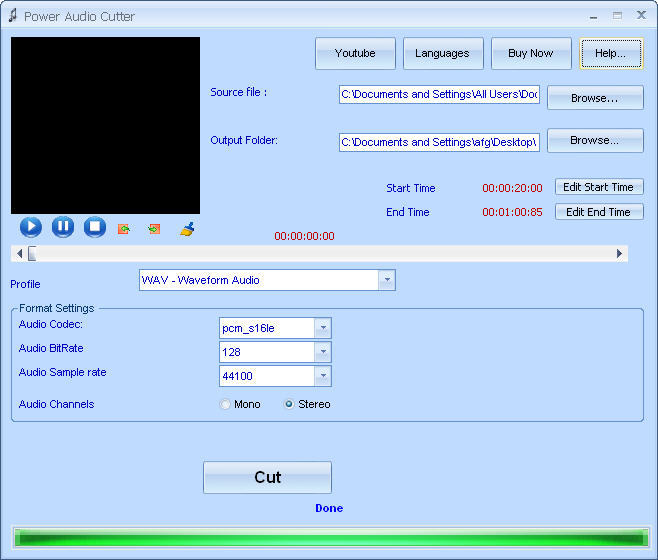Click the seek slider thumb
Viewport: 658px width, 560px height.
coord(32,254)
